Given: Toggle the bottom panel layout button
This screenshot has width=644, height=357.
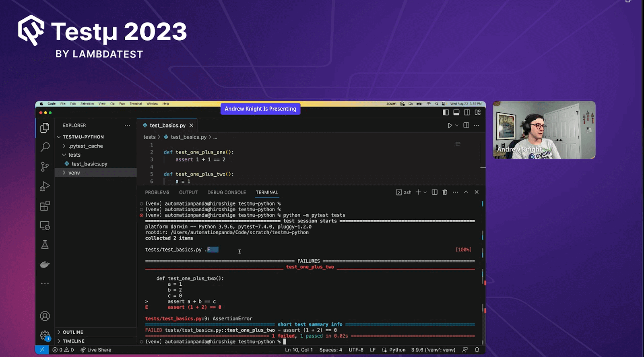Looking at the screenshot, I should point(456,112).
